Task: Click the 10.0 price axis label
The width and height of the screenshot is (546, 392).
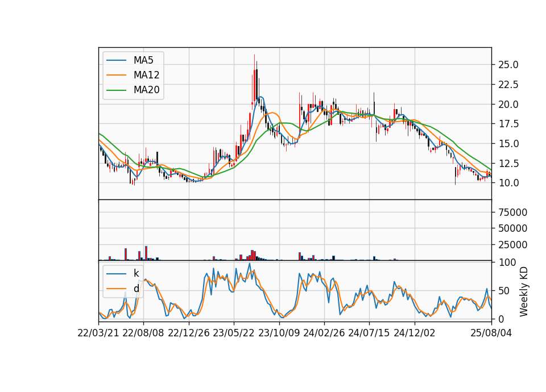Action: (508, 183)
